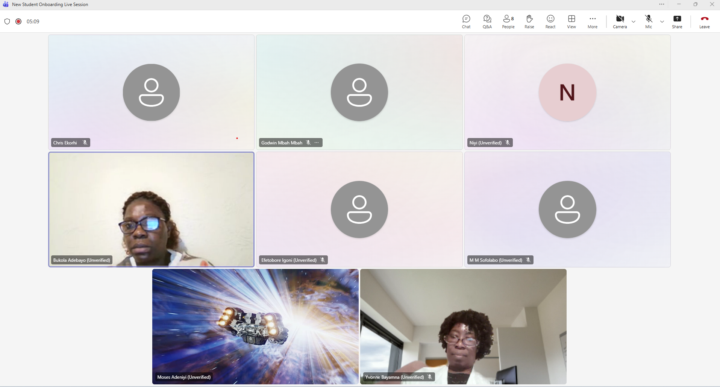Click the Chris Ekorhi name label
This screenshot has width=720, height=387.
[x=65, y=143]
